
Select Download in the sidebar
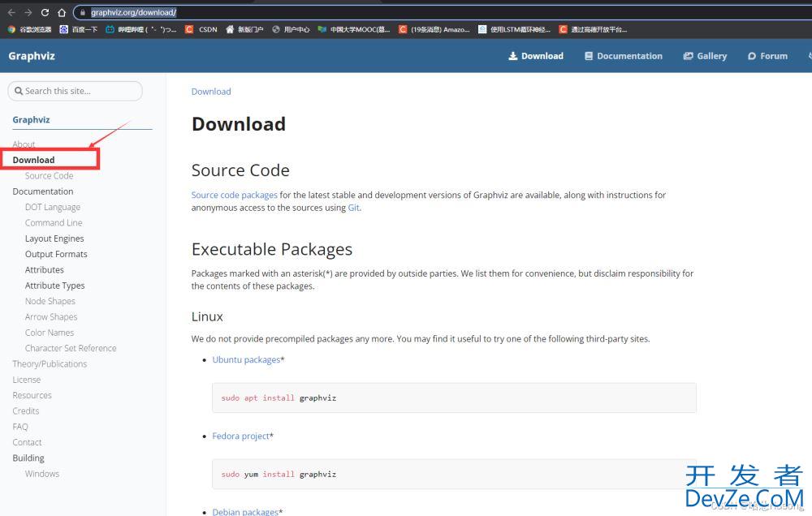click(x=33, y=160)
